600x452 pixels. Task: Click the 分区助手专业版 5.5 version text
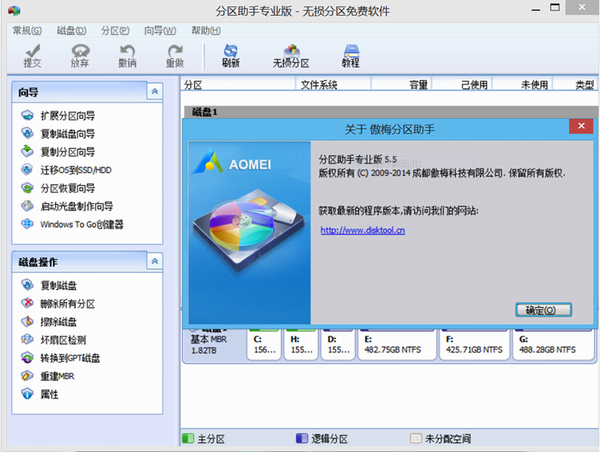tap(357, 159)
